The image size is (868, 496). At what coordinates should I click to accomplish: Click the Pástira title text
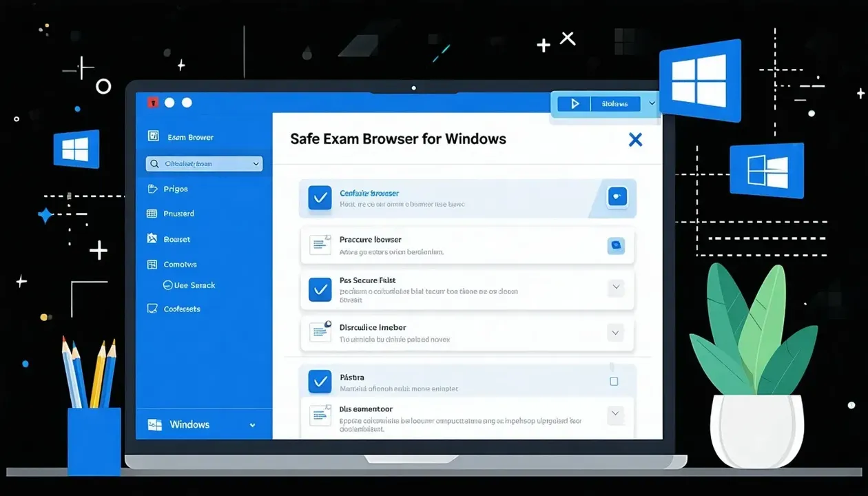pyautogui.click(x=352, y=378)
